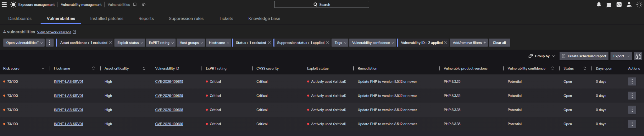Click the Vulnerability ID column header
644x136 pixels.
point(167,68)
